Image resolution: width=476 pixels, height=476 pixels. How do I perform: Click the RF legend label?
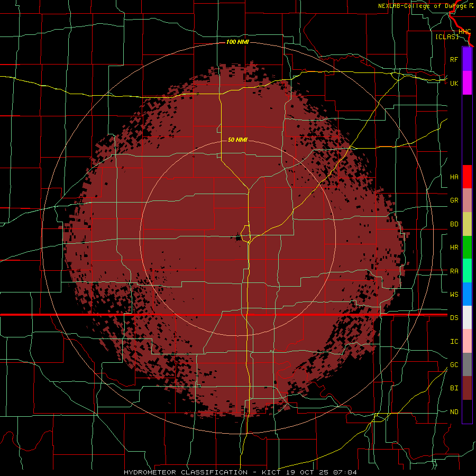coord(454,59)
